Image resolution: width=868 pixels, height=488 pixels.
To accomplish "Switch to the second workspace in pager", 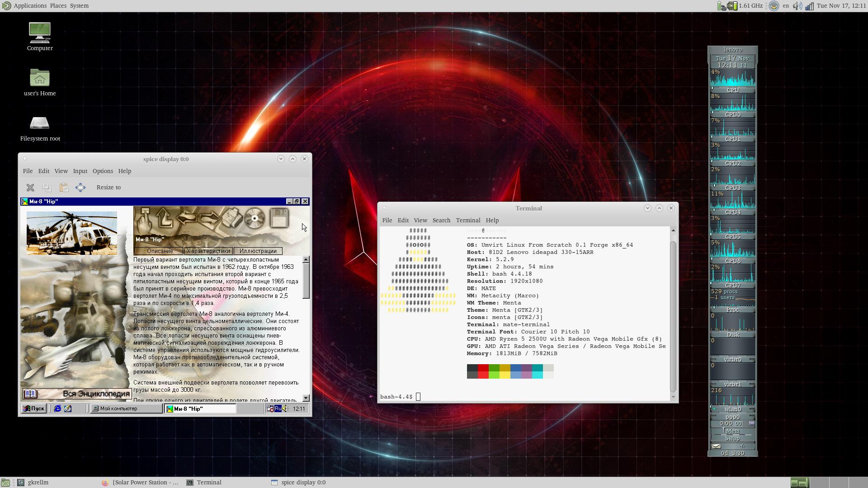I will (x=819, y=483).
